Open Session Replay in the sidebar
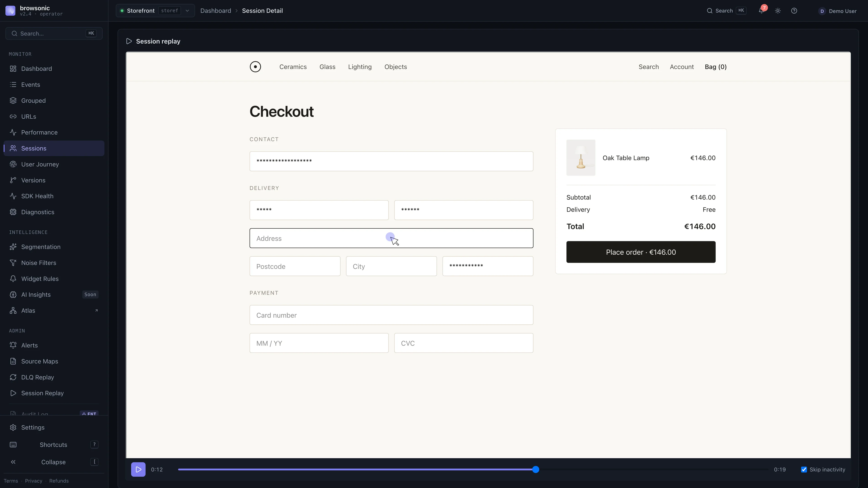This screenshot has height=488, width=868. [54, 393]
